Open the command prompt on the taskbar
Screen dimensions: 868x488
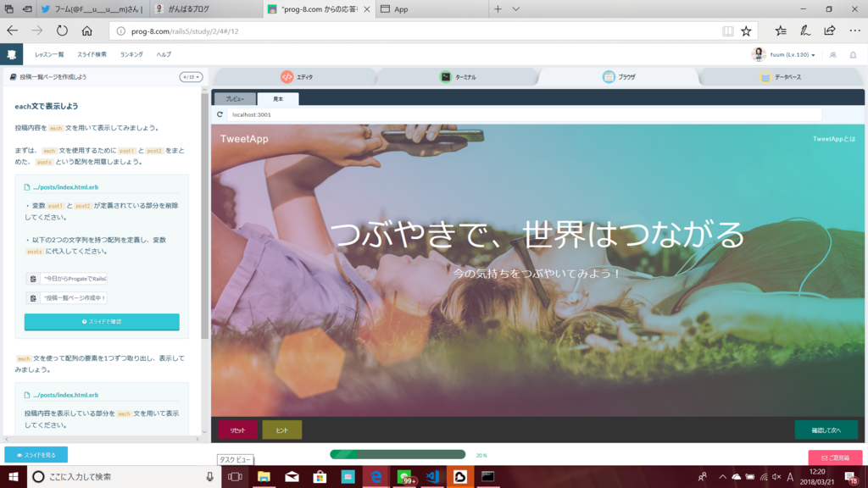[x=487, y=476]
